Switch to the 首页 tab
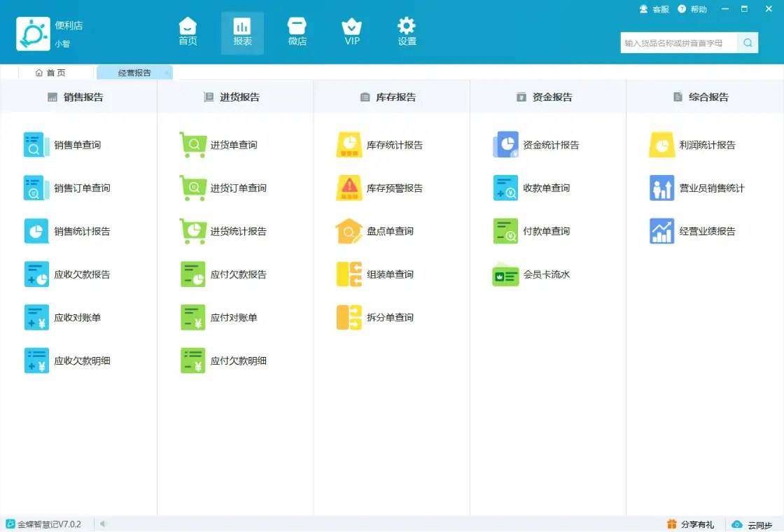Viewport: 784px width, 532px height. tap(51, 73)
